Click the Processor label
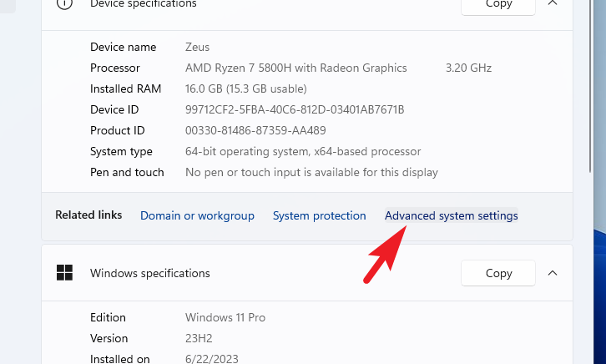 point(115,68)
